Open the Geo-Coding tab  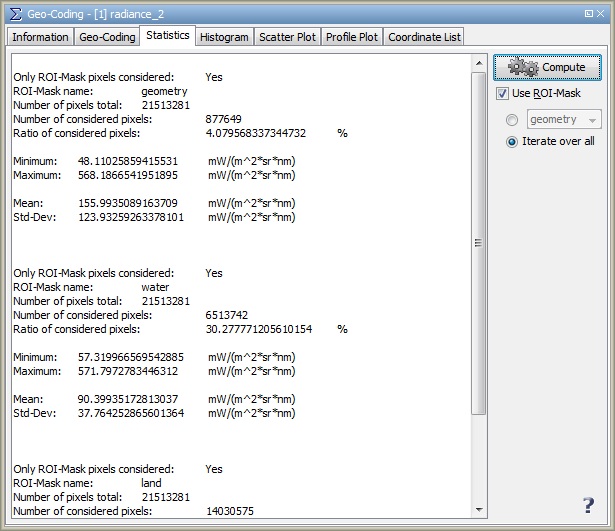click(107, 37)
